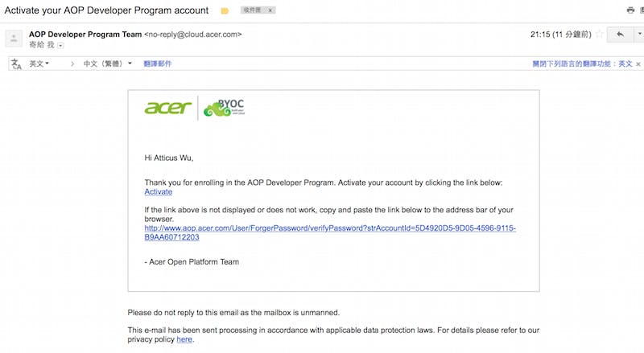Click the Acer logo image
This screenshot has width=644, height=353.
click(168, 108)
